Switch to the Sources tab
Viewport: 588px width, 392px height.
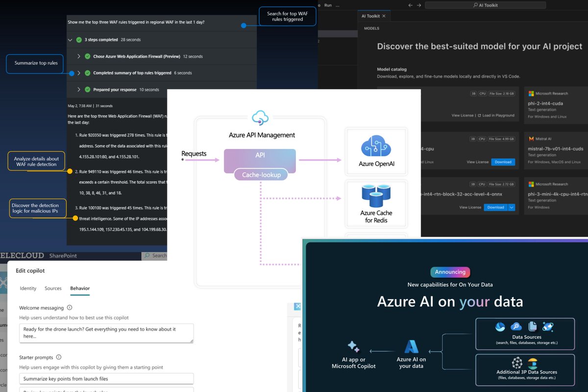pos(53,288)
